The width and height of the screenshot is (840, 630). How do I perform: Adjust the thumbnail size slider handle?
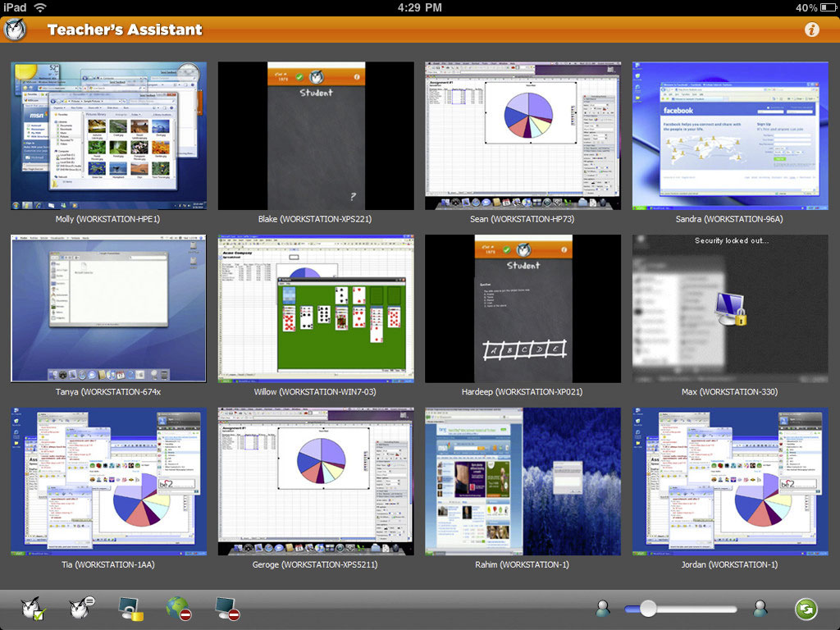[x=648, y=609]
